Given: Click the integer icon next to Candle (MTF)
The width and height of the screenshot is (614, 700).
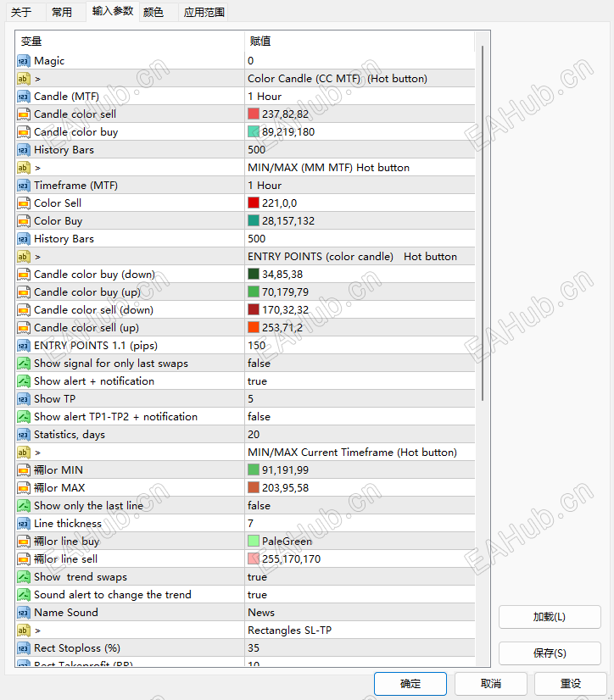Looking at the screenshot, I should click(24, 97).
